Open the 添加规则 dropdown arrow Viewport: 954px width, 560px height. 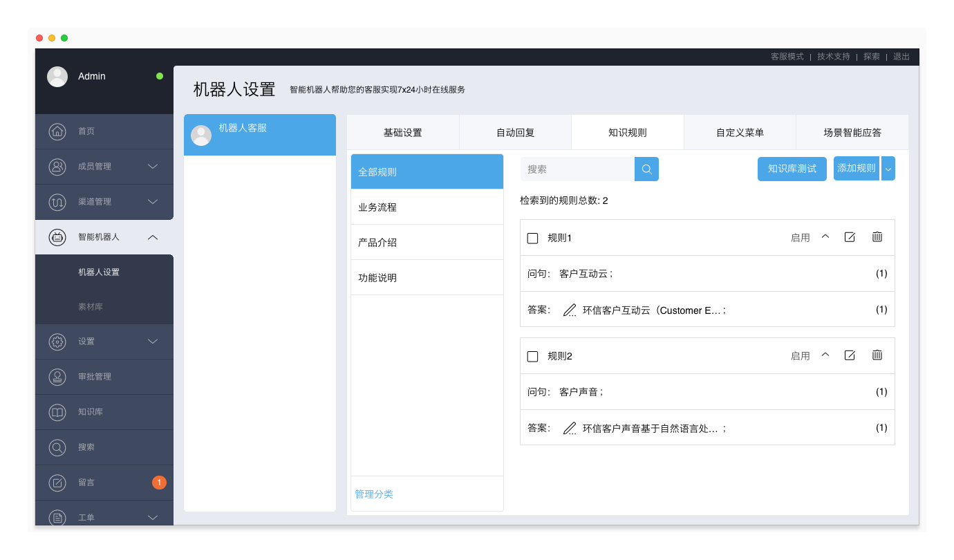pos(888,169)
